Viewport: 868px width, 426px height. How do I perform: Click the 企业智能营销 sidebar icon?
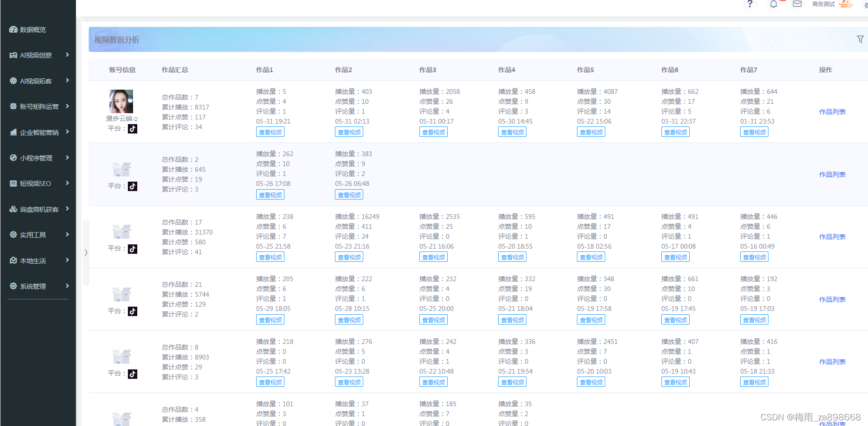tap(13, 132)
